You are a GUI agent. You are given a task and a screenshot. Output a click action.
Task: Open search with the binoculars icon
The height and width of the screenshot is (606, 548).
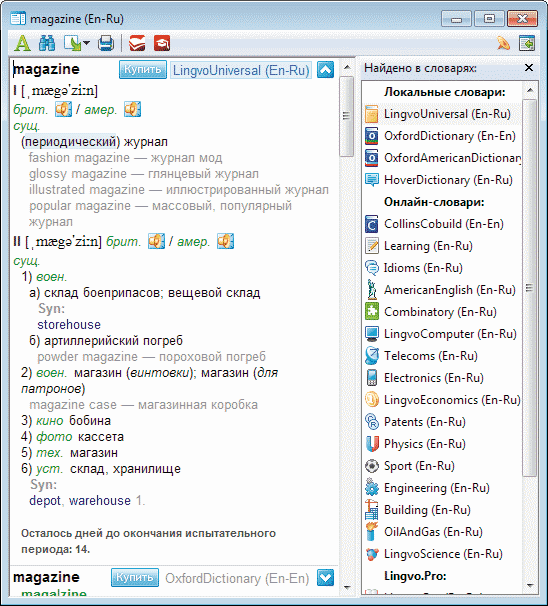tap(47, 43)
